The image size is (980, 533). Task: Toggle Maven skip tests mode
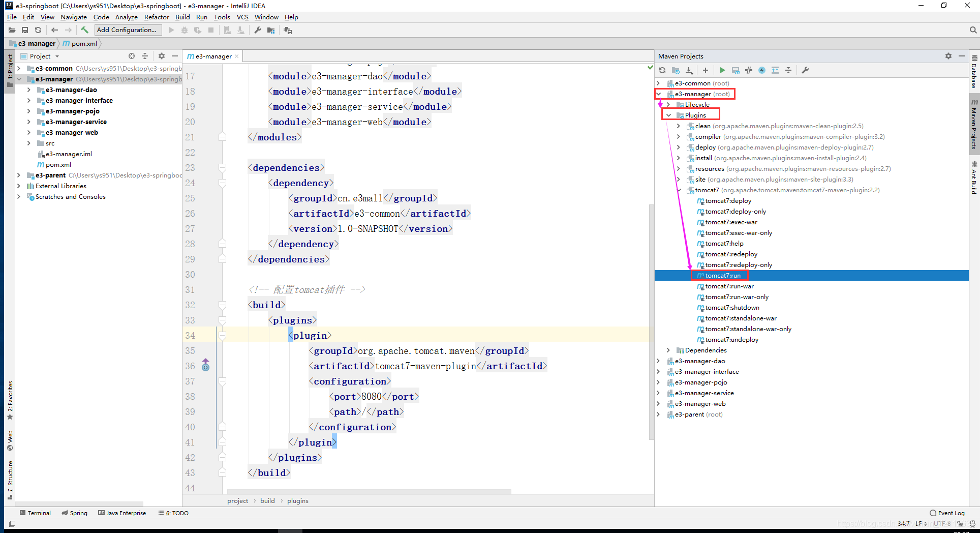[x=762, y=70]
